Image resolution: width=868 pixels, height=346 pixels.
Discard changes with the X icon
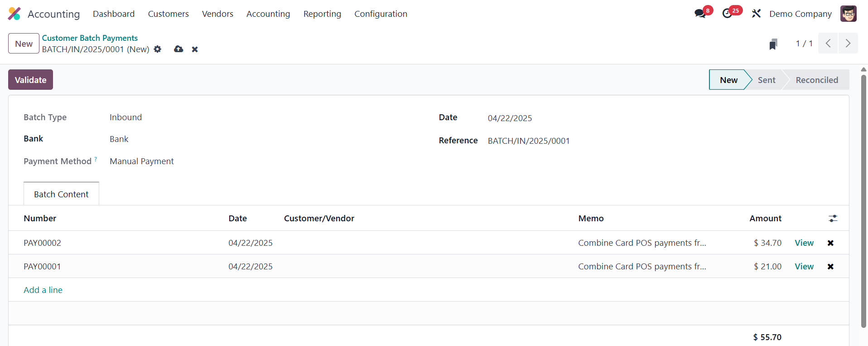pyautogui.click(x=195, y=49)
